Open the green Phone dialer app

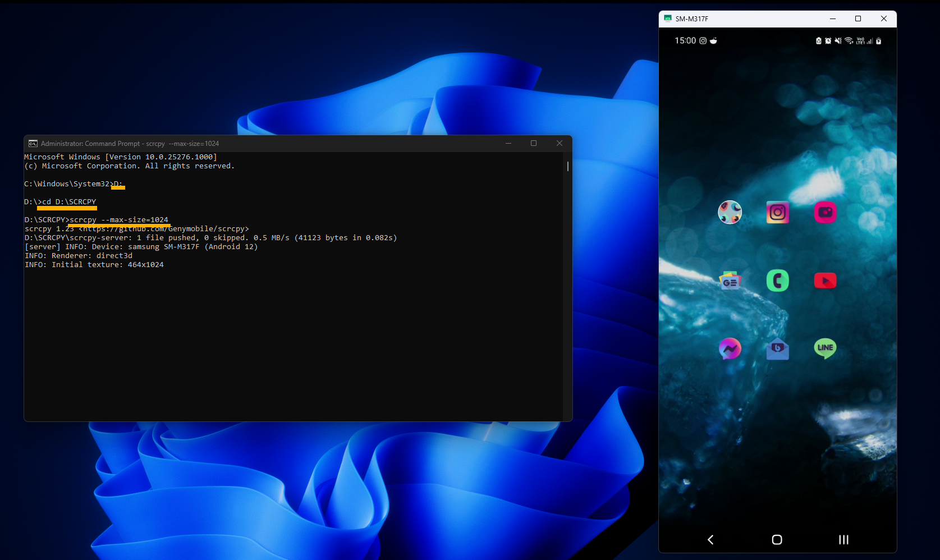point(777,281)
